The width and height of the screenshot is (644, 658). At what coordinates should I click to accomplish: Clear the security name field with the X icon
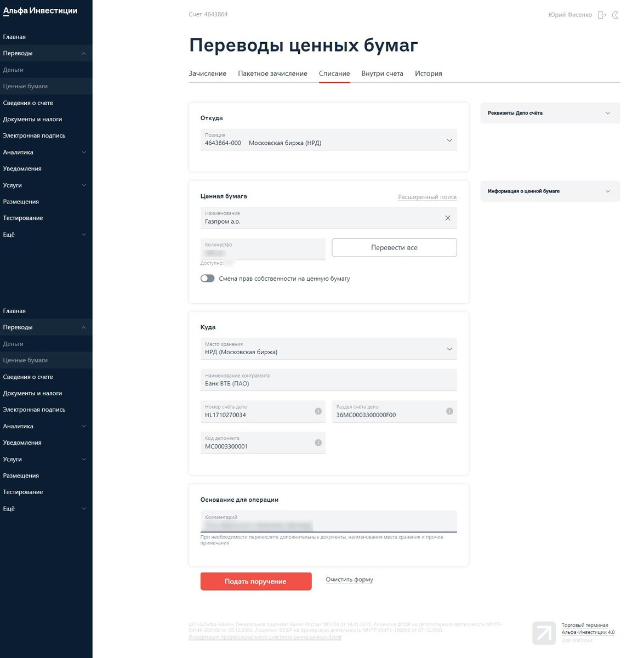(448, 218)
